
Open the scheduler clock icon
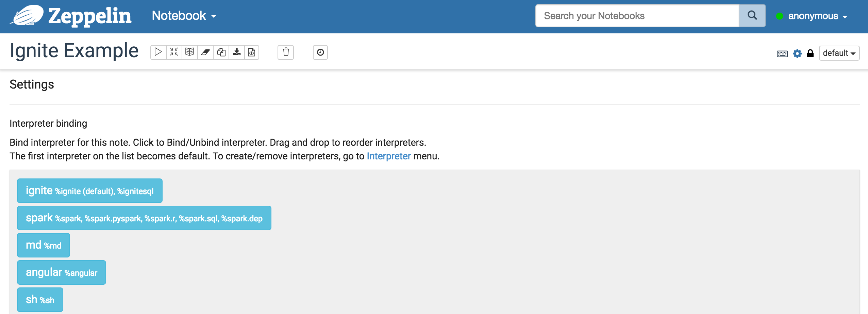pyautogui.click(x=320, y=52)
